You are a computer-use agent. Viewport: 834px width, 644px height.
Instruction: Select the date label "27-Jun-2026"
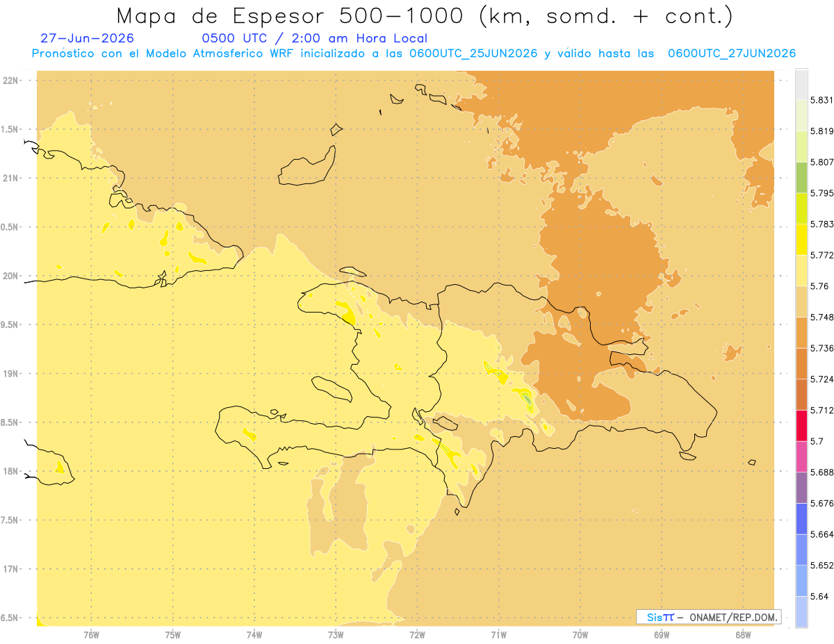click(x=87, y=38)
